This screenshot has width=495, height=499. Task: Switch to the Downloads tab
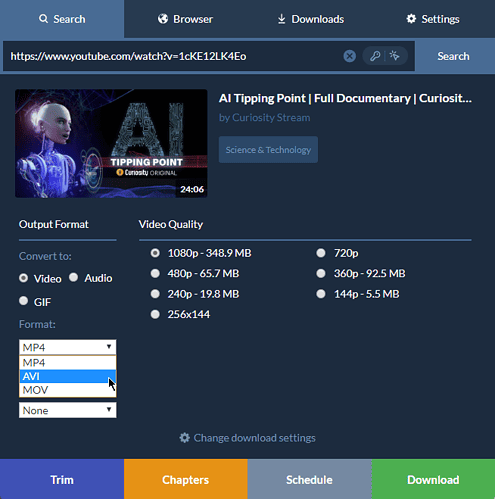[x=310, y=19]
